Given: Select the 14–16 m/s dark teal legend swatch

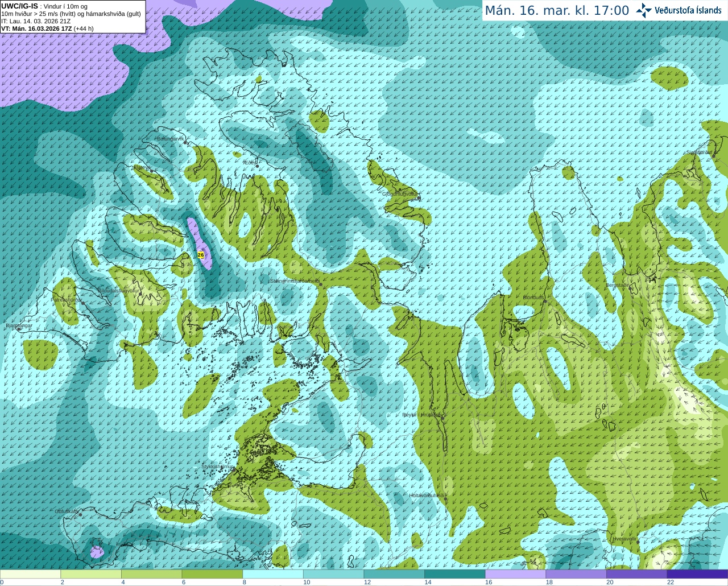Looking at the screenshot, I should pos(455,574).
